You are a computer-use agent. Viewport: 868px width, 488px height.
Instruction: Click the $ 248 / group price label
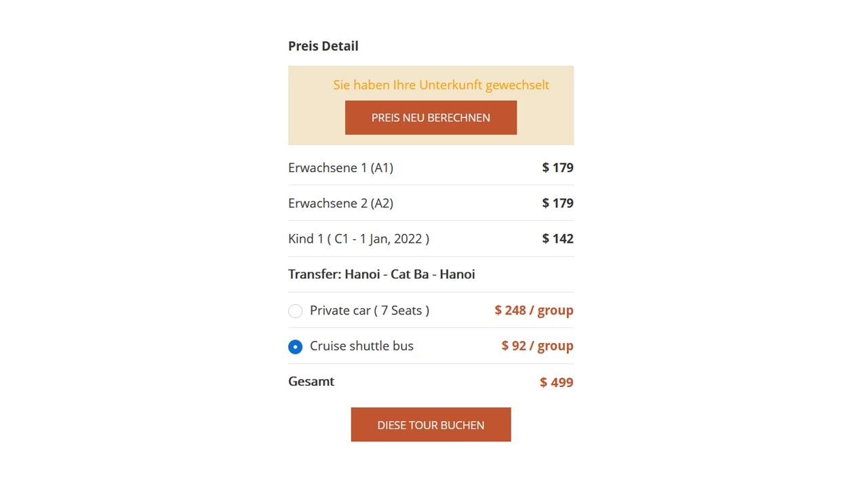pos(534,310)
